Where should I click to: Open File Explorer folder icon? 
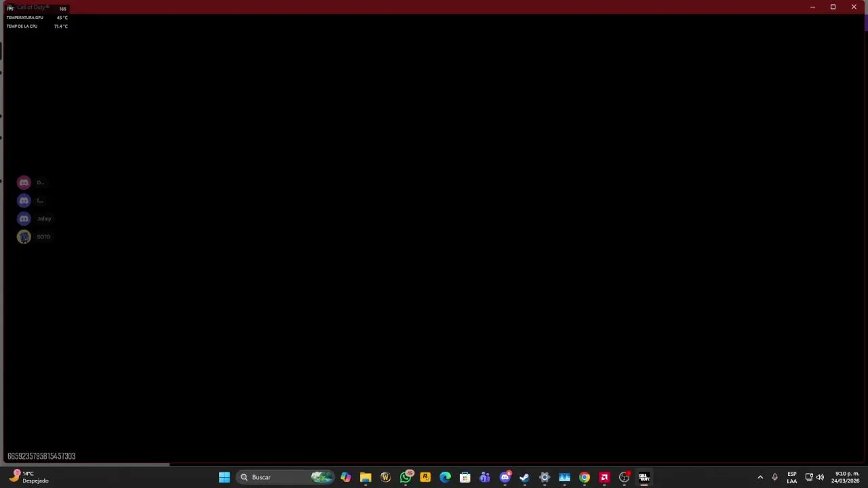click(x=366, y=477)
